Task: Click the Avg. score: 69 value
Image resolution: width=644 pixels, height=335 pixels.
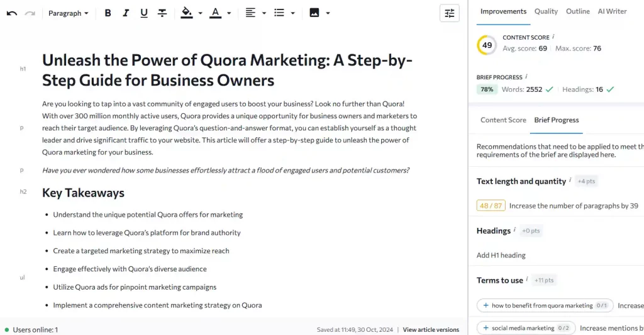Action: tap(525, 48)
